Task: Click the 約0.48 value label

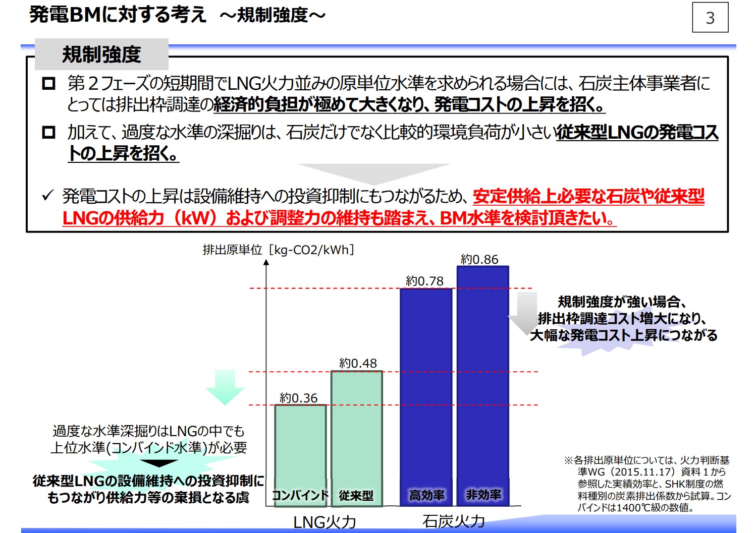Action: tap(358, 363)
